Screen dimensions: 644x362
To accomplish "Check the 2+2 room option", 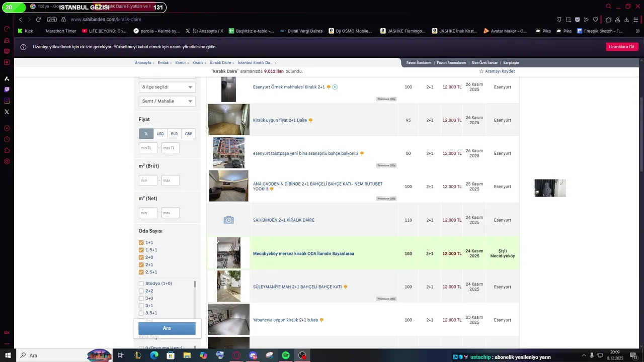I will tap(141, 291).
